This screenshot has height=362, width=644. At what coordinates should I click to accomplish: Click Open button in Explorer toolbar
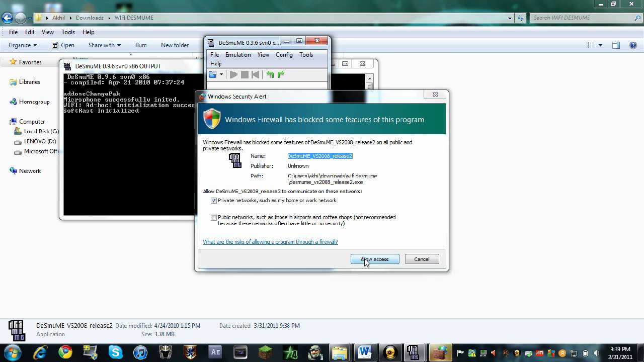pyautogui.click(x=63, y=45)
